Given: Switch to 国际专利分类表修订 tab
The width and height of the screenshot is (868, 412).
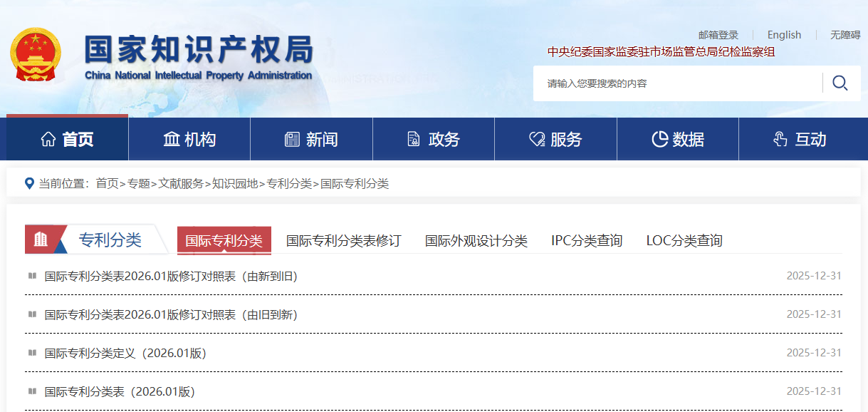Looking at the screenshot, I should pyautogui.click(x=343, y=241).
